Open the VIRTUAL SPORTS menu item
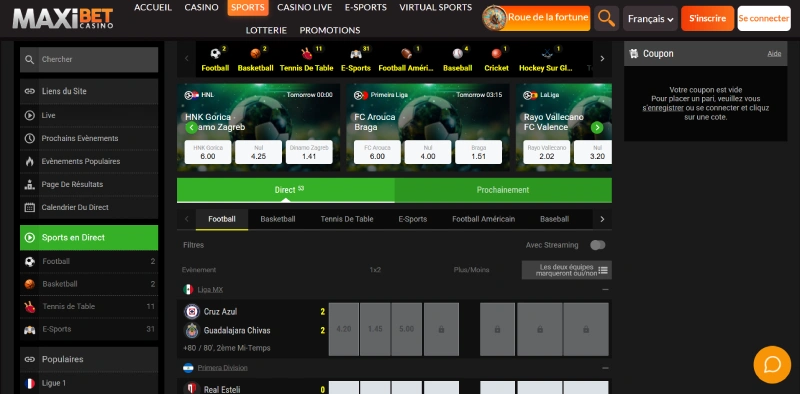 click(436, 7)
